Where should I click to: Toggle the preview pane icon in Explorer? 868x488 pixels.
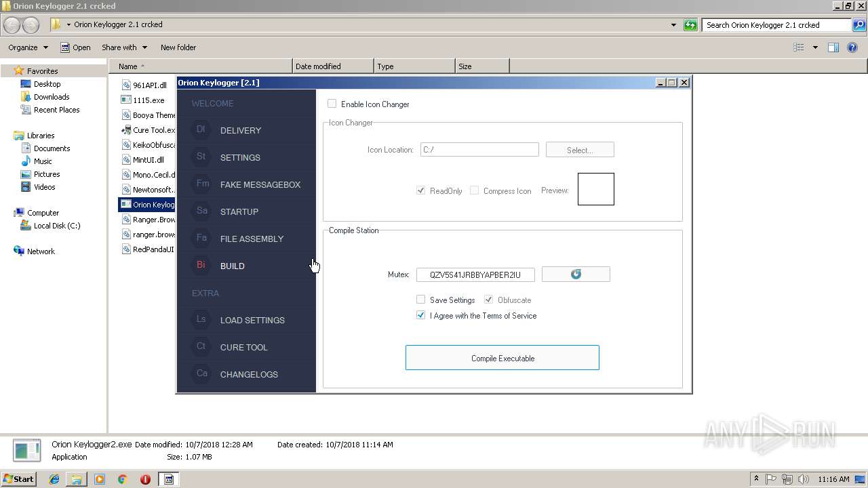pos(833,47)
